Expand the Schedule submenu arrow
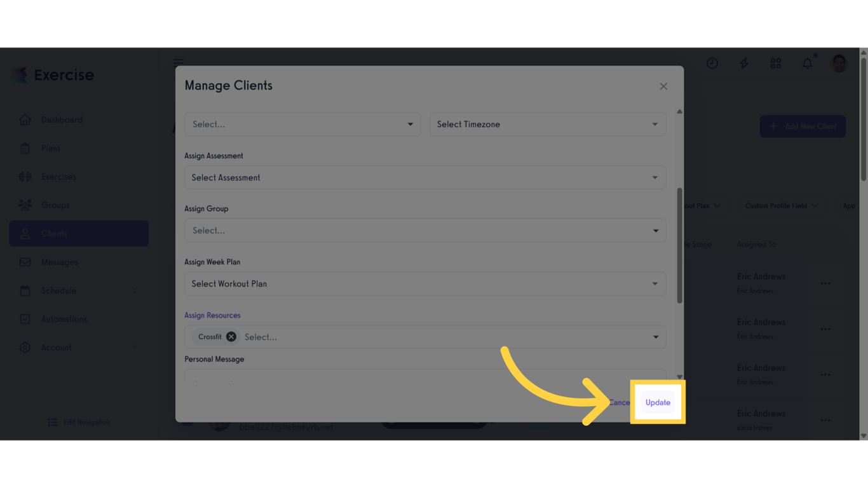 pyautogui.click(x=135, y=291)
